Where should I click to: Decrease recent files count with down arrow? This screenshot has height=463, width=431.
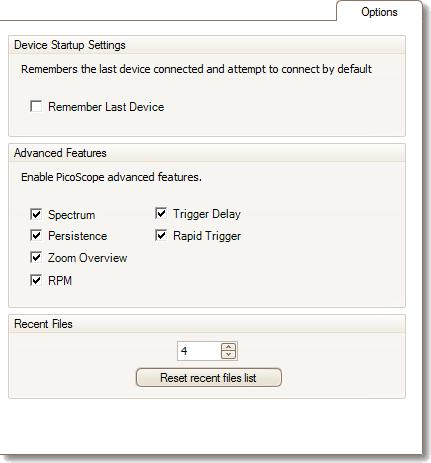point(228,355)
